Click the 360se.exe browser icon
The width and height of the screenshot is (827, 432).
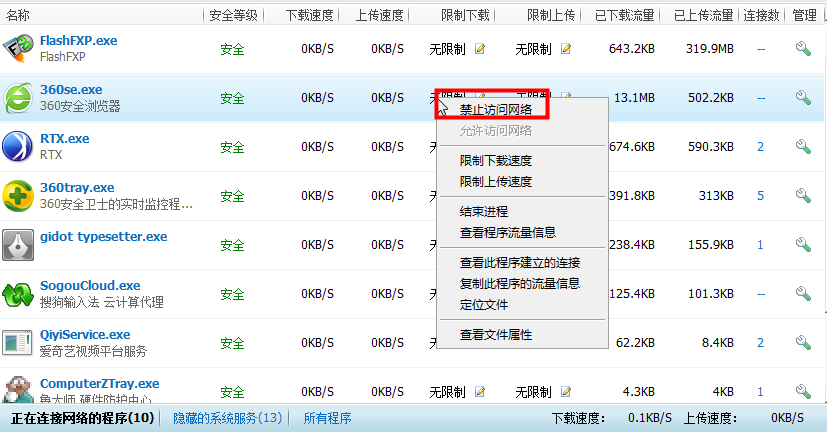18,98
